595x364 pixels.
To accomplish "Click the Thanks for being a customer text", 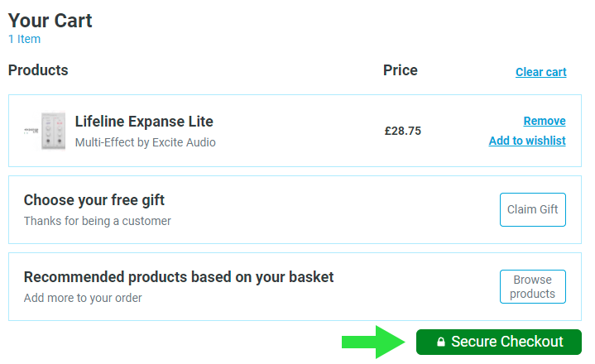I will point(98,221).
